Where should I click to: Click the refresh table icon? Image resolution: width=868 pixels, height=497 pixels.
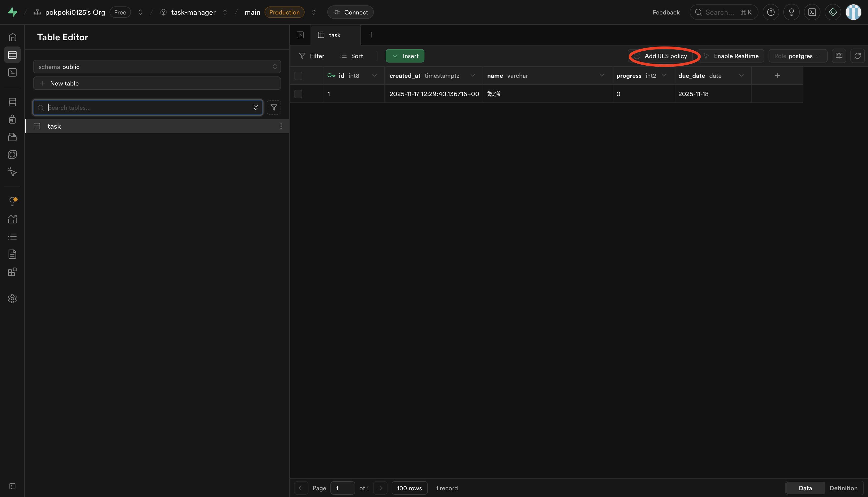[857, 56]
